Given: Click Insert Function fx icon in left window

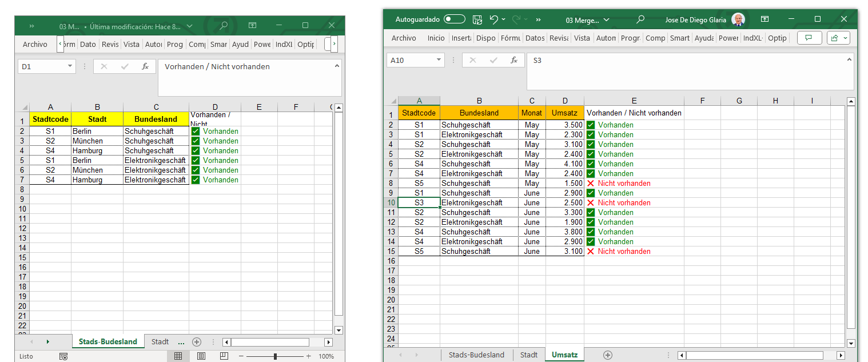Looking at the screenshot, I should pyautogui.click(x=145, y=66).
